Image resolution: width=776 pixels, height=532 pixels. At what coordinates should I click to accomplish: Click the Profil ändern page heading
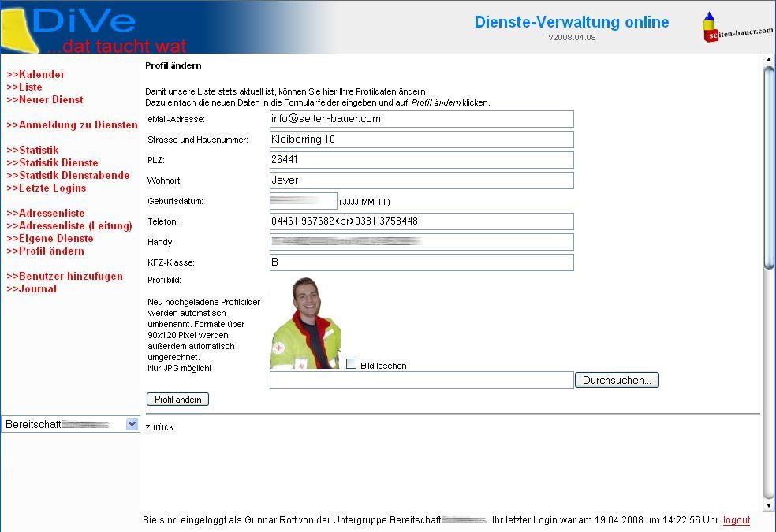[173, 65]
